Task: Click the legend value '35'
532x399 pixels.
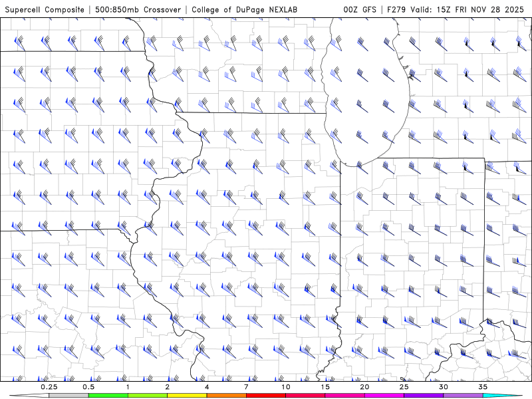Action: click(x=483, y=387)
